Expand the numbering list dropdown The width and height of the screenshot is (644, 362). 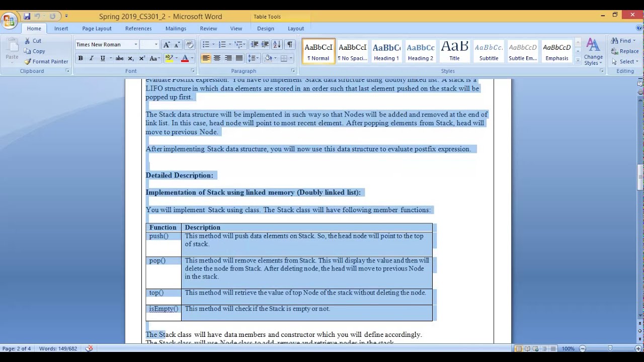[230, 45]
